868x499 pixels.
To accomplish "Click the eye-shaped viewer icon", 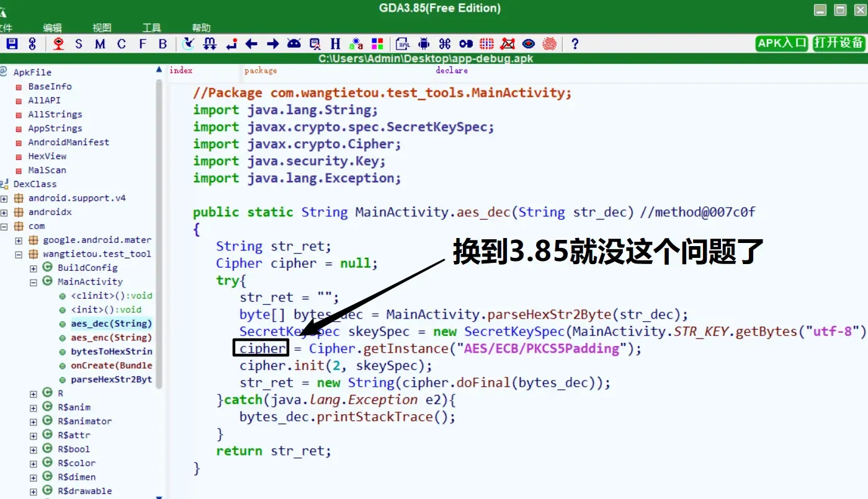I will pyautogui.click(x=529, y=43).
